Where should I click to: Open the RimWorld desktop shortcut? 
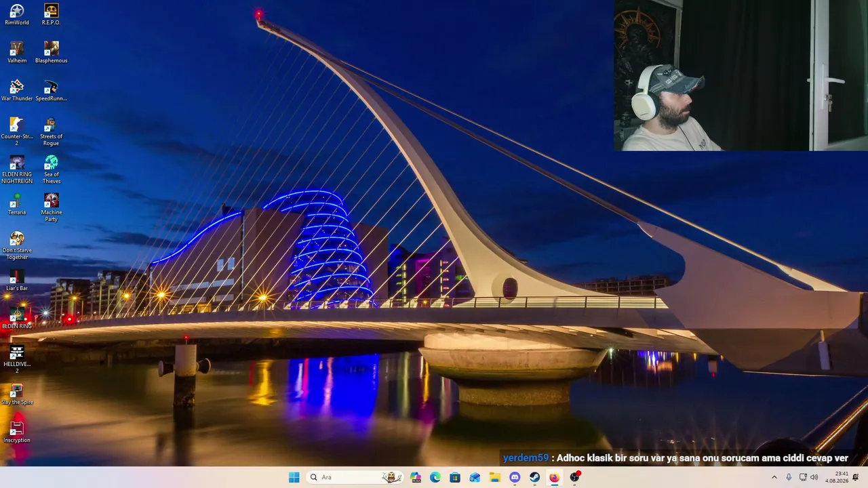pos(17,14)
